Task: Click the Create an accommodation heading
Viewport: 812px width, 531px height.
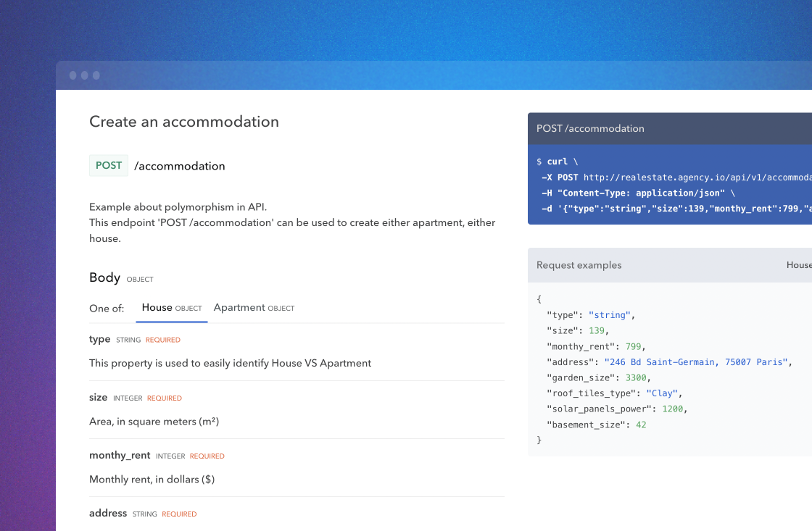Action: click(184, 122)
